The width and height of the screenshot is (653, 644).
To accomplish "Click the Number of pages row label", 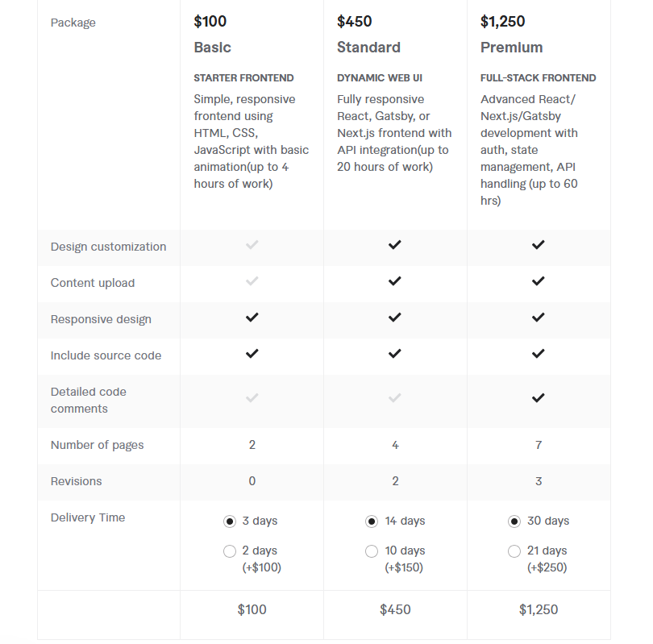I will click(x=97, y=445).
